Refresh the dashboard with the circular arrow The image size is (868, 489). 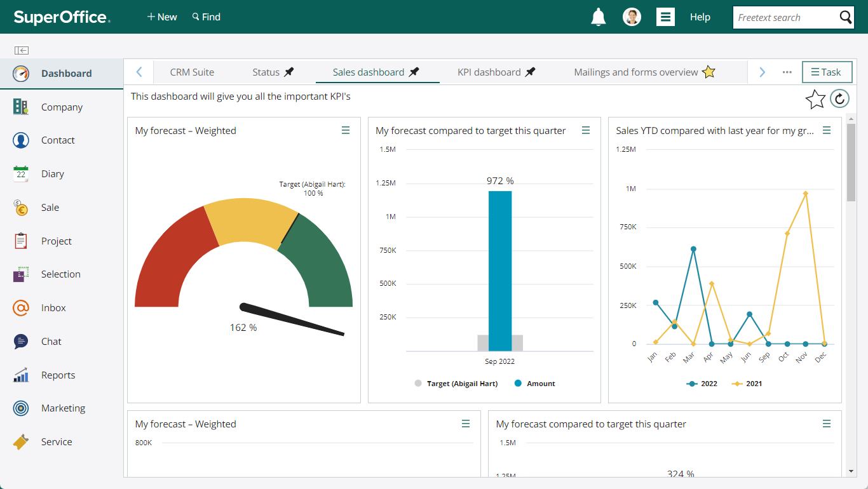pyautogui.click(x=839, y=98)
